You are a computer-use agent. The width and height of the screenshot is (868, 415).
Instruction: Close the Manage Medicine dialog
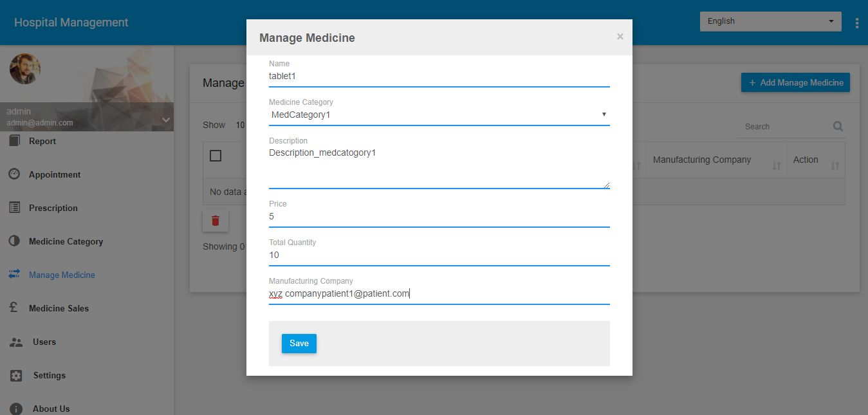tap(620, 37)
